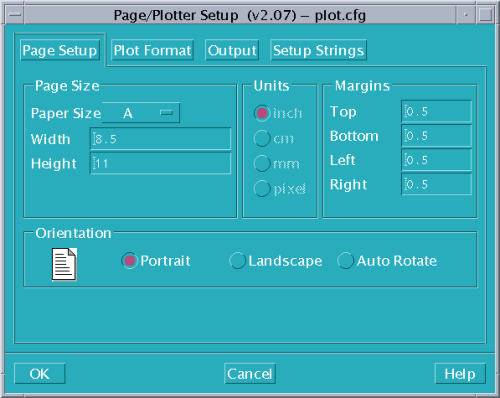Click the 'Paper Size' label text
This screenshot has height=398, width=500.
(66, 113)
